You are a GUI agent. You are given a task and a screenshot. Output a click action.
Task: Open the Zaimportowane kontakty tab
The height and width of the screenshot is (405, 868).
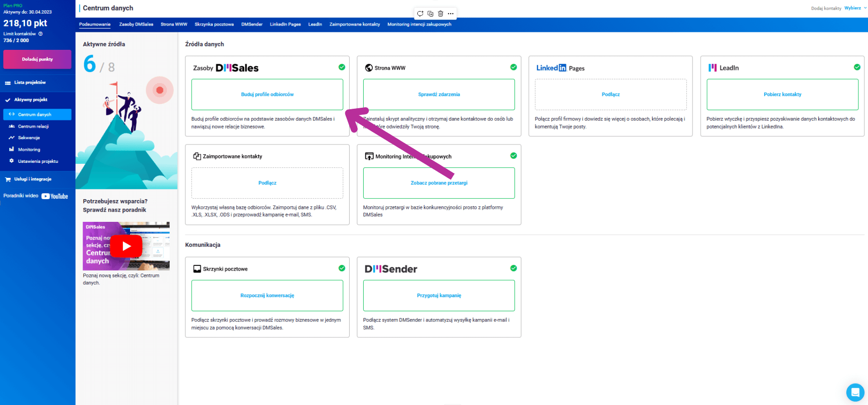pyautogui.click(x=354, y=24)
